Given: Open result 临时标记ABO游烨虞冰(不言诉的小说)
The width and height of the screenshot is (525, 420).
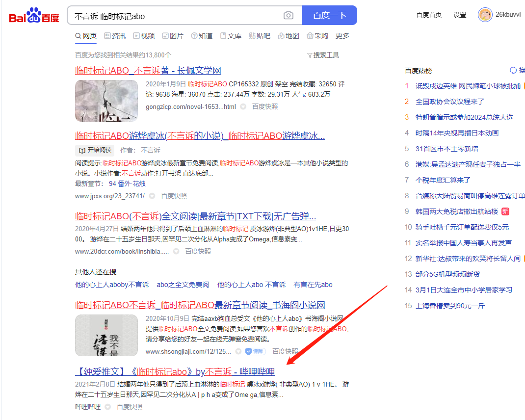Looking at the screenshot, I should click(200, 135).
